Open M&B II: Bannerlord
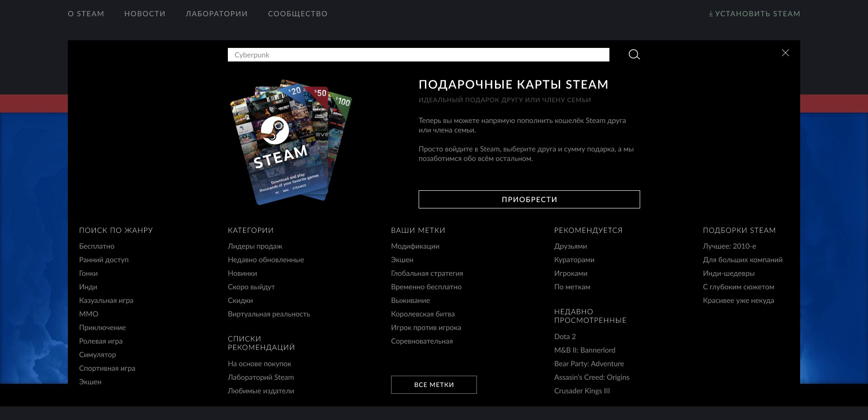 tap(585, 350)
